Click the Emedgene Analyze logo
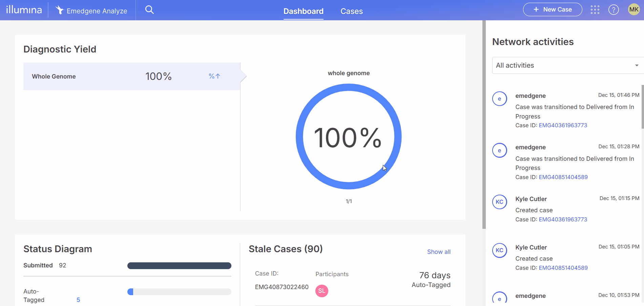 click(x=91, y=10)
